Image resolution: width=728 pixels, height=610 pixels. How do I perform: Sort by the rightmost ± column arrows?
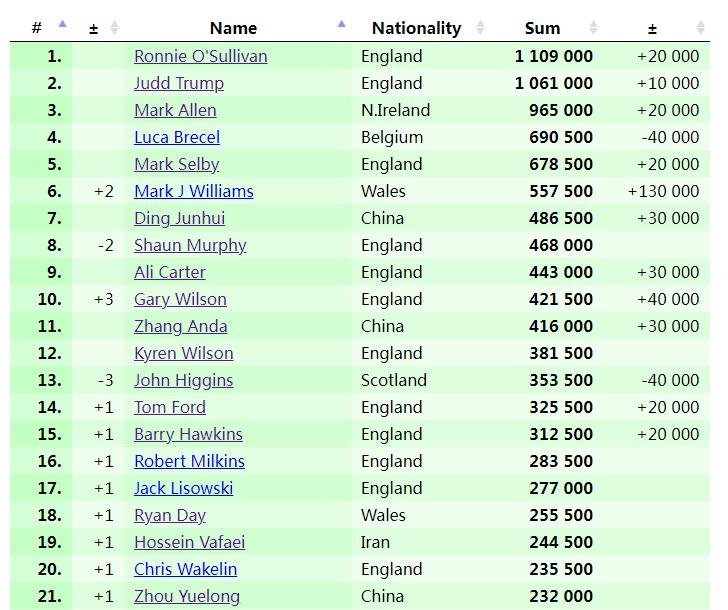tap(700, 28)
